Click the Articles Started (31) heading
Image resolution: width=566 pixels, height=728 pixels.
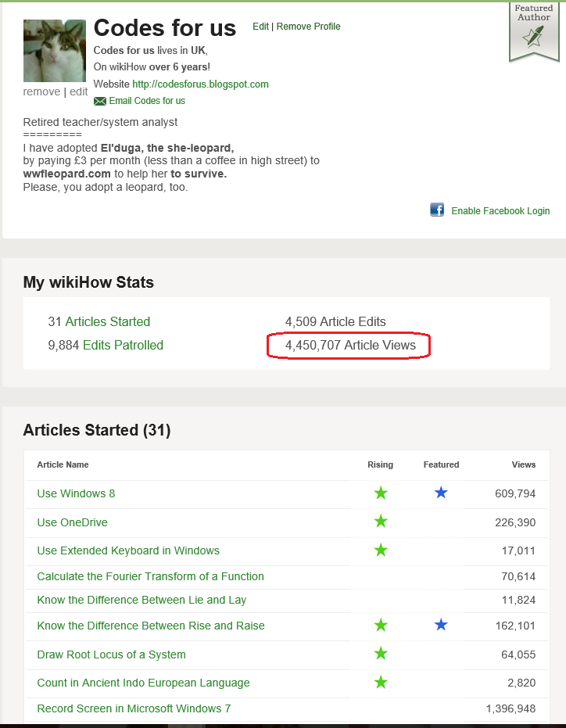click(x=97, y=430)
